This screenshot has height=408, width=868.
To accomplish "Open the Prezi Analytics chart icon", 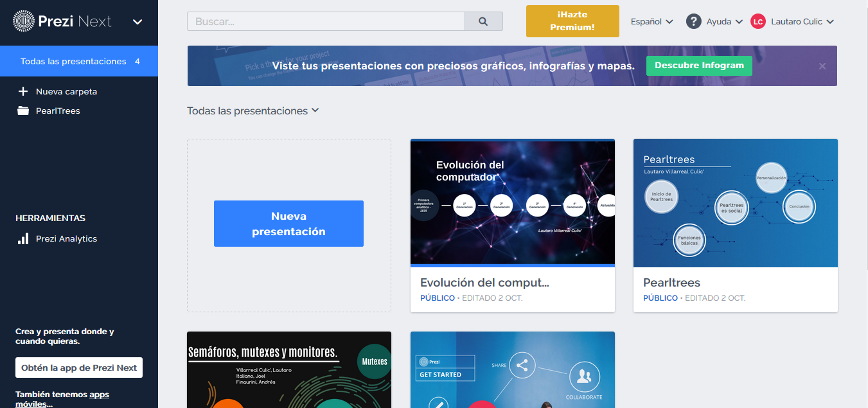I will [x=23, y=238].
